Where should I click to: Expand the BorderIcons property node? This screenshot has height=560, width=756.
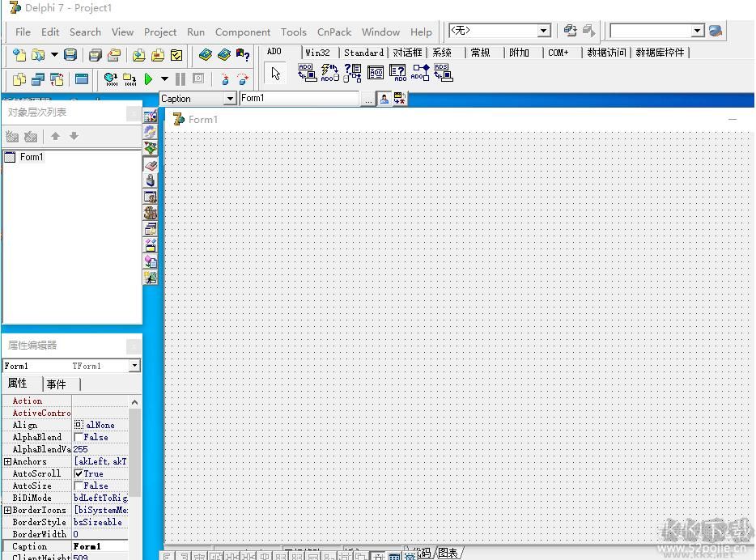point(7,510)
